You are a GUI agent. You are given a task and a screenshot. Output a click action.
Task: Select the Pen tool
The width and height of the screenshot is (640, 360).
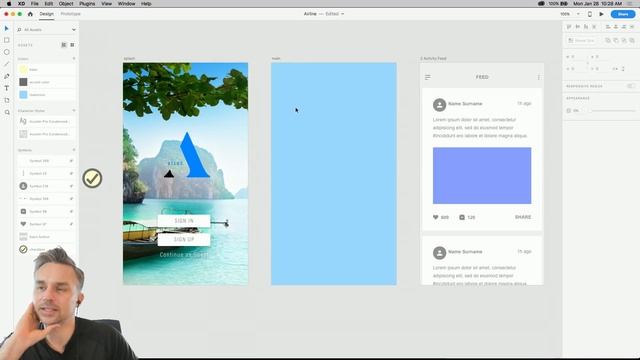(x=7, y=76)
